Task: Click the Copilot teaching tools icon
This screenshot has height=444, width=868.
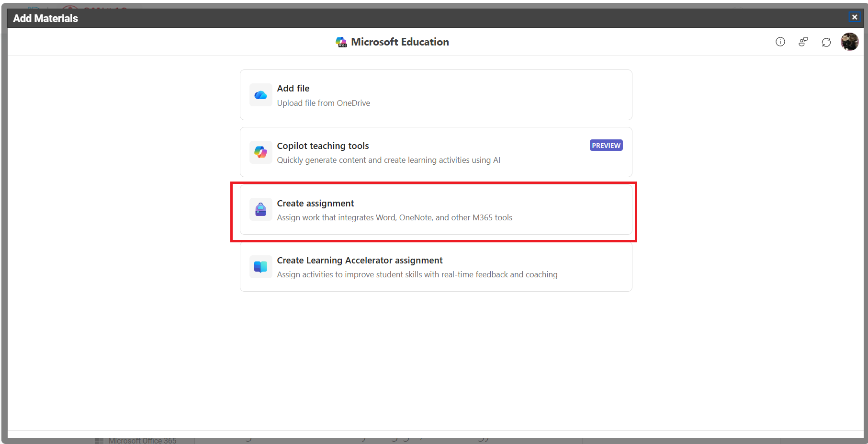Action: coord(260,152)
